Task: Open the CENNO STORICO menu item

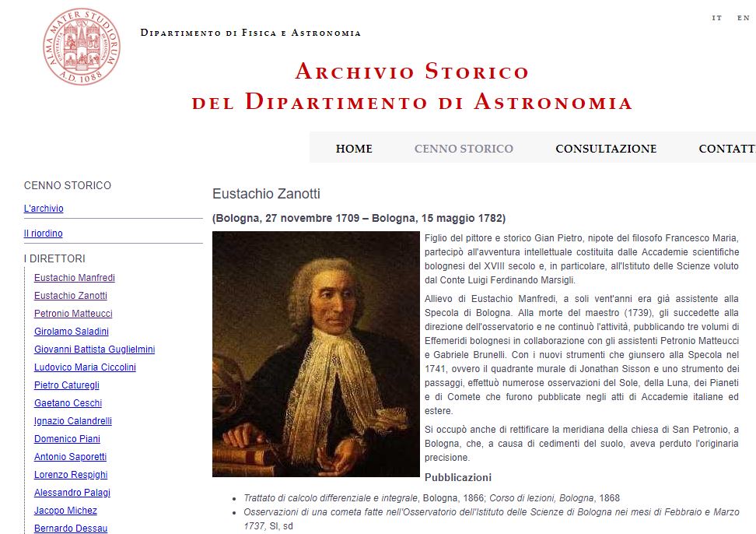Action: tap(464, 149)
